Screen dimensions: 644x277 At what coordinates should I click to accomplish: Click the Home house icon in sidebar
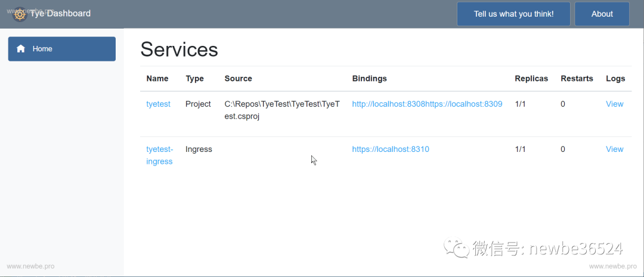[20, 49]
